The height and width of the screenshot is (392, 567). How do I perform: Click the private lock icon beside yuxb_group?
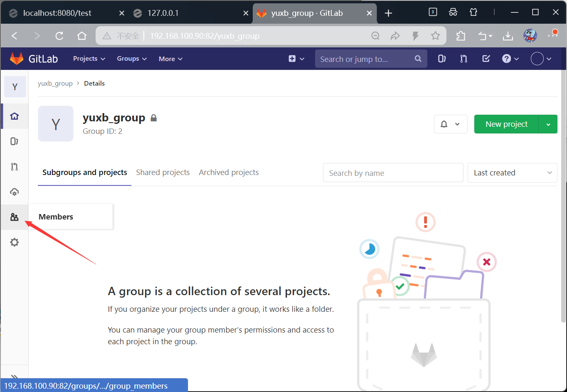coord(153,118)
